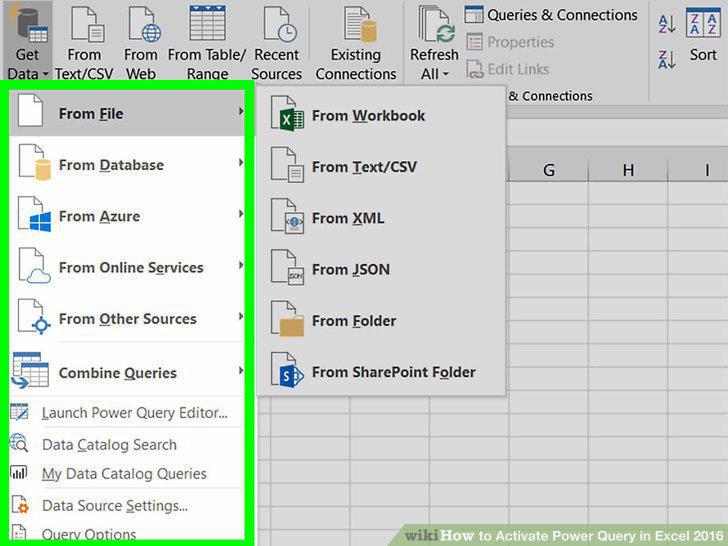
Task: Expand Combine Queries submenu
Action: click(127, 372)
